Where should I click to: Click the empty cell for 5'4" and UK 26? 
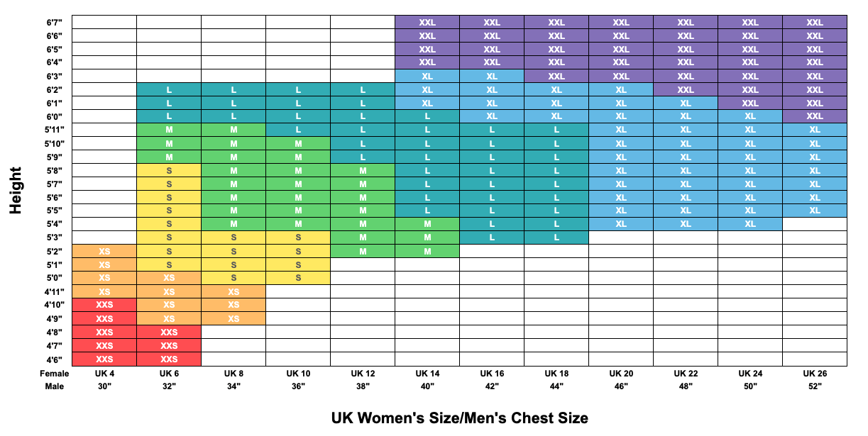click(815, 224)
